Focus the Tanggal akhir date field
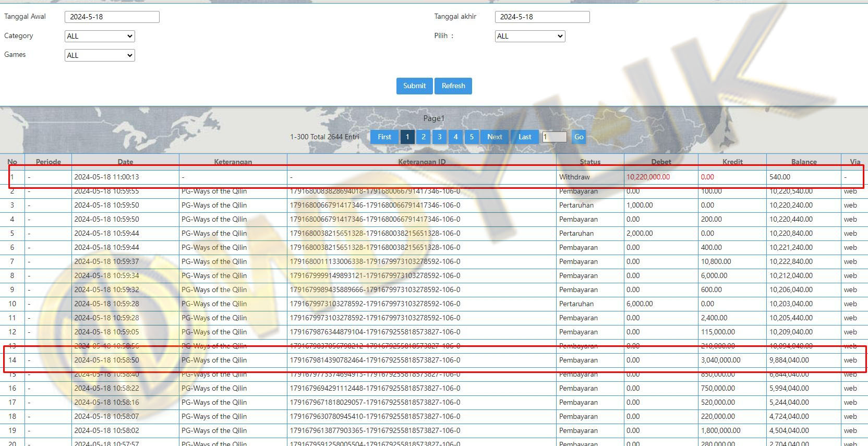Image resolution: width=868 pixels, height=446 pixels. pos(542,17)
